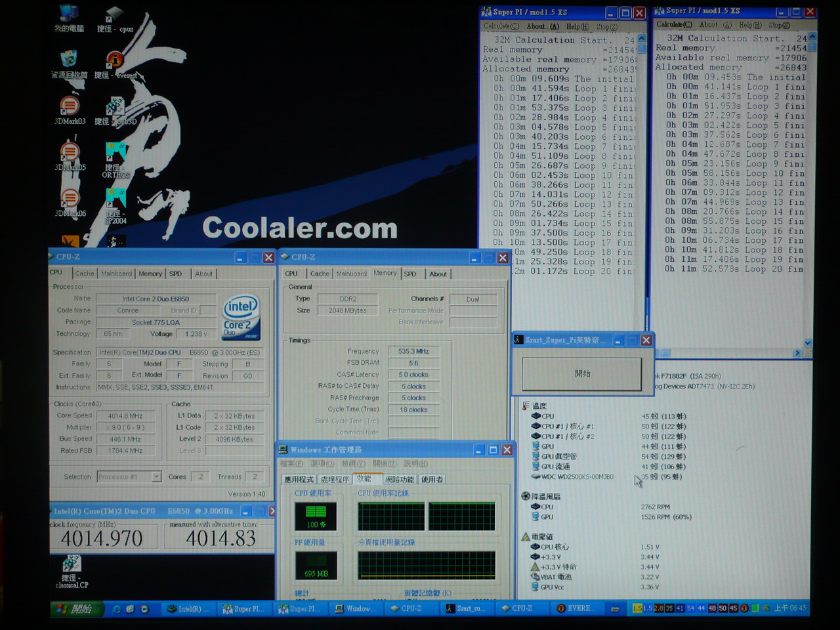
Task: Select the CPU row icon under temperatures
Action: [x=536, y=416]
